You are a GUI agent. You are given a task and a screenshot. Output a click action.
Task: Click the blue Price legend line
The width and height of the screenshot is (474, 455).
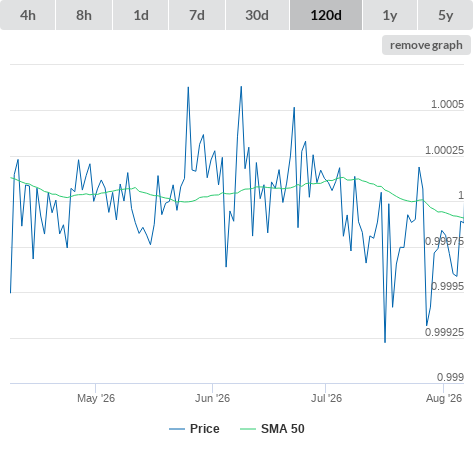click(x=177, y=429)
